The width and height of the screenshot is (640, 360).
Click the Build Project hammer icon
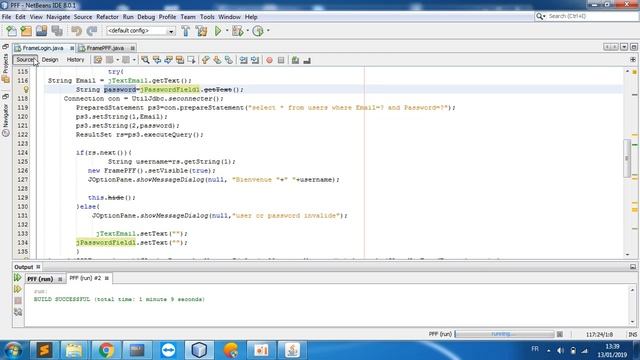coord(186,31)
